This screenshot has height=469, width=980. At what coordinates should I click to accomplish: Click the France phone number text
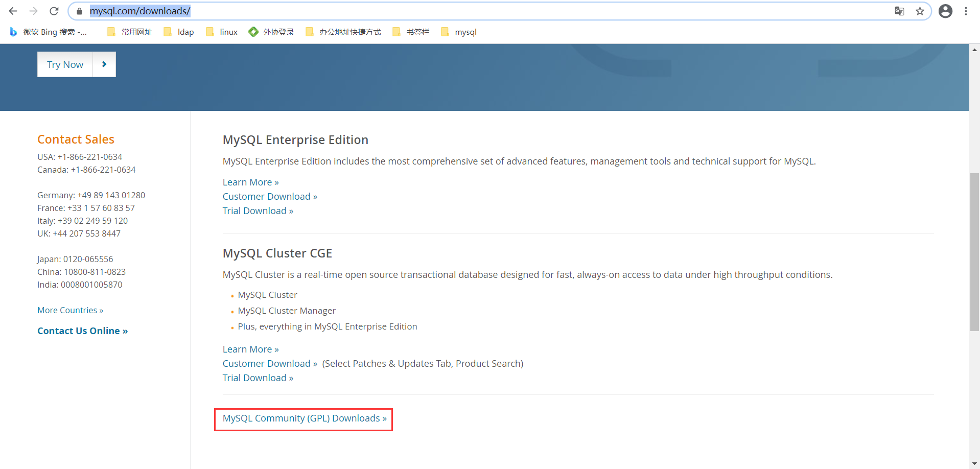point(86,208)
